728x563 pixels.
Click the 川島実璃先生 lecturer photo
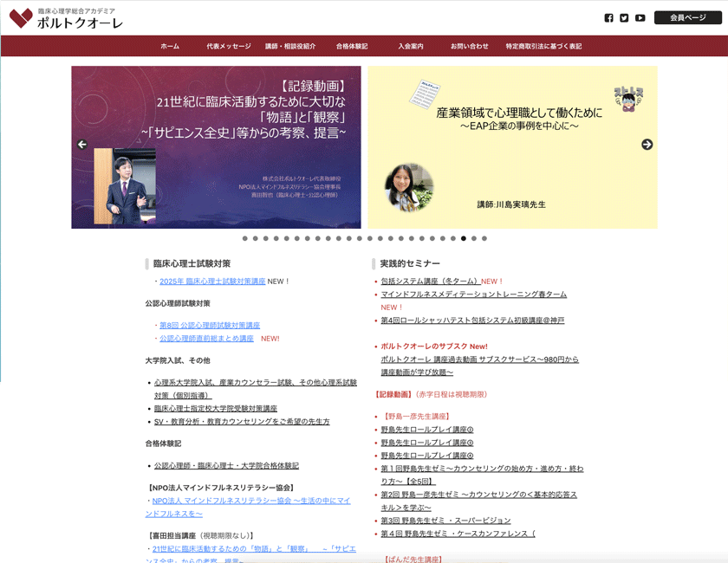tap(409, 187)
